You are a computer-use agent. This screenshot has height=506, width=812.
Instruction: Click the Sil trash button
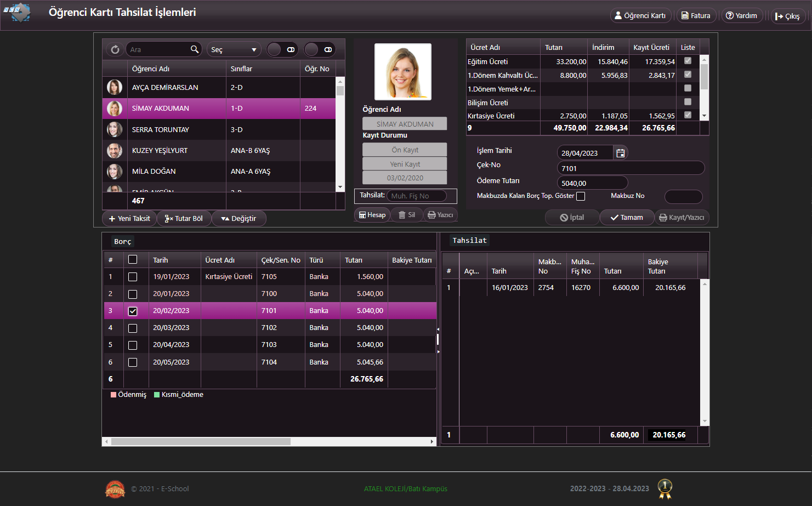[406, 215]
